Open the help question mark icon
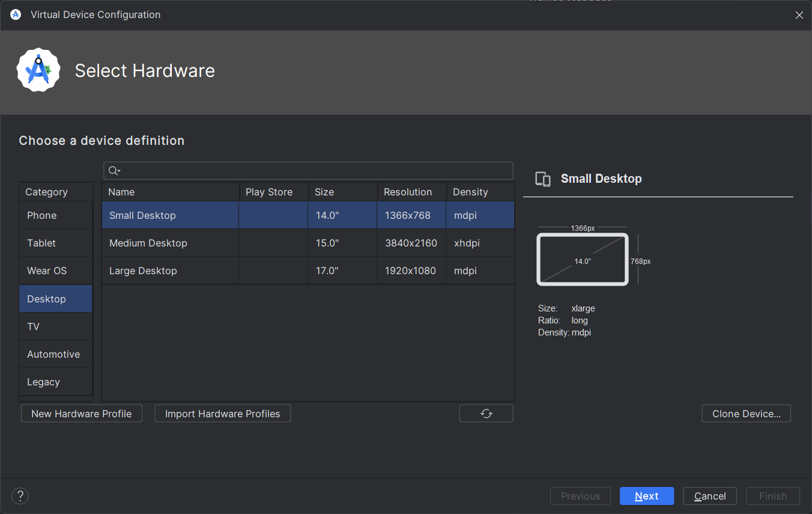Image resolution: width=812 pixels, height=514 pixels. 20,496
